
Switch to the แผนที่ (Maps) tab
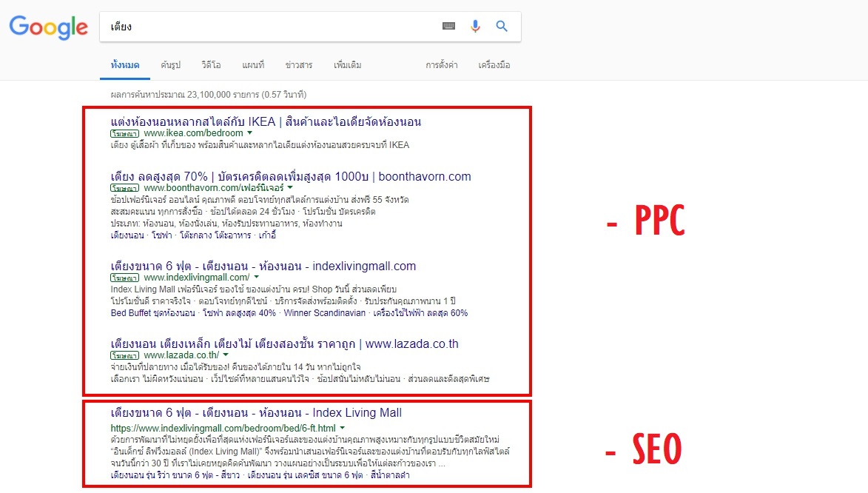tap(253, 65)
